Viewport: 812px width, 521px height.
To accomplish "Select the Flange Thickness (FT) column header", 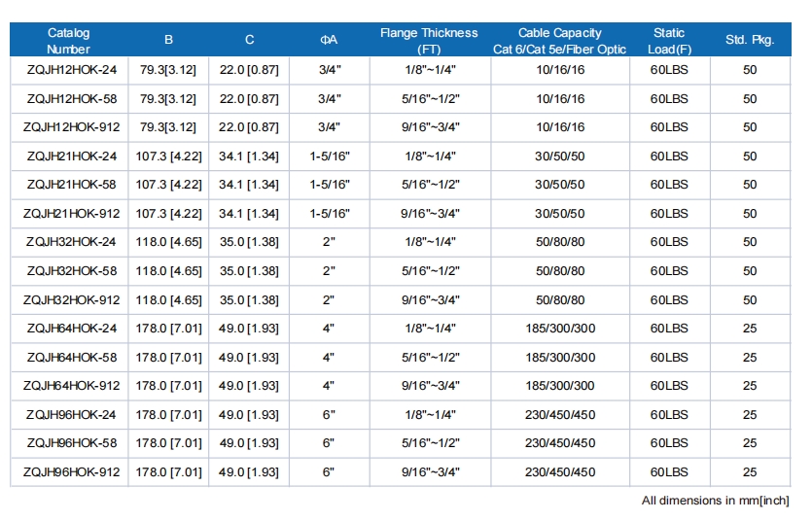I will tap(429, 41).
